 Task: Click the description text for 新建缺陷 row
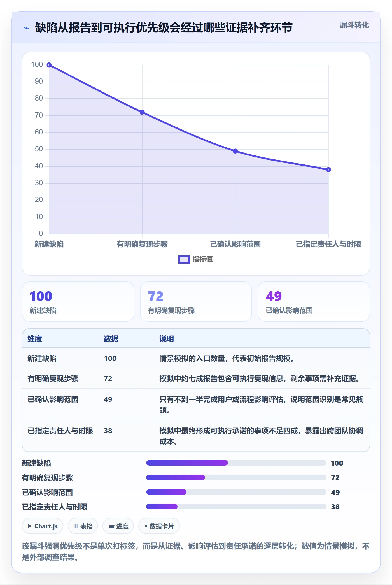(x=227, y=358)
